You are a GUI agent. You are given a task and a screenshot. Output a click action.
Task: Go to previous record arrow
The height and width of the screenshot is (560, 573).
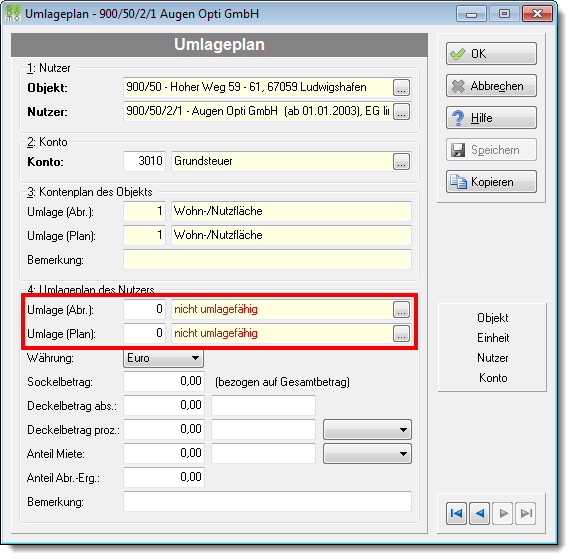[x=479, y=513]
